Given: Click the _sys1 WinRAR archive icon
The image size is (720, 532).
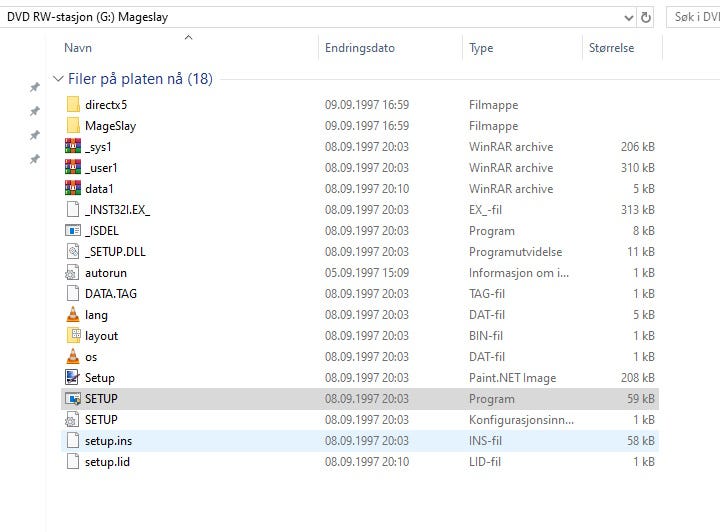Looking at the screenshot, I should point(73,147).
